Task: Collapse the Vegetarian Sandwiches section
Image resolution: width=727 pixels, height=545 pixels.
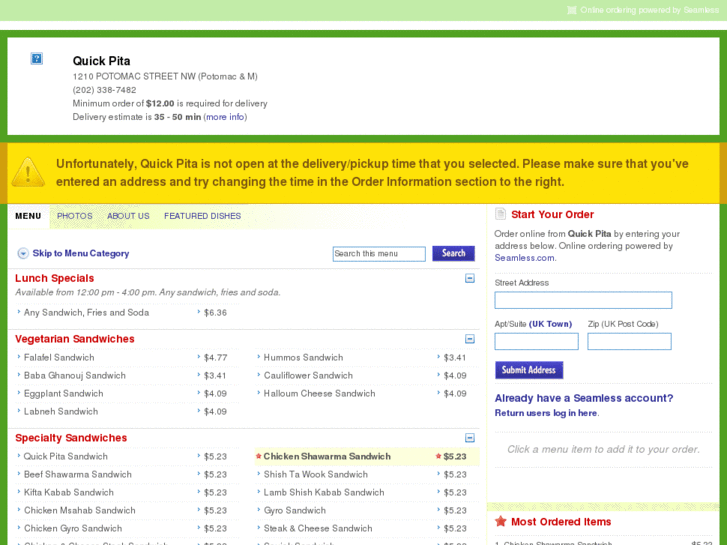Action: (x=470, y=339)
